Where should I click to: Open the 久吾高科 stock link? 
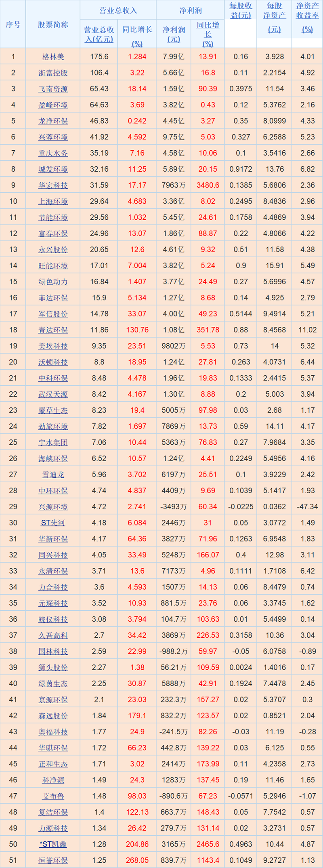pyautogui.click(x=53, y=635)
